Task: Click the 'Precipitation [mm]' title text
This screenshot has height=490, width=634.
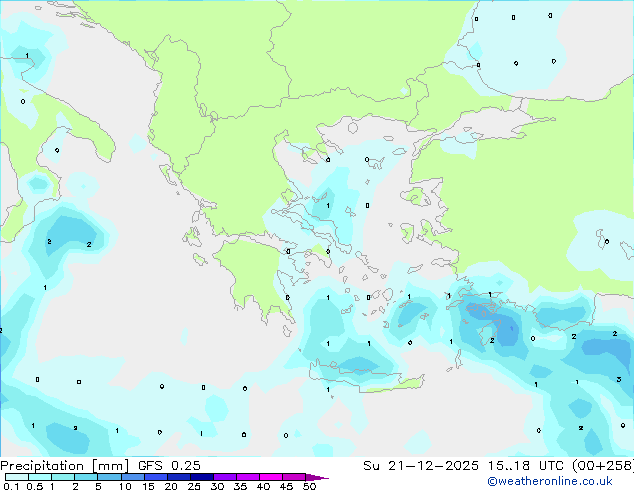Action: pyautogui.click(x=65, y=466)
